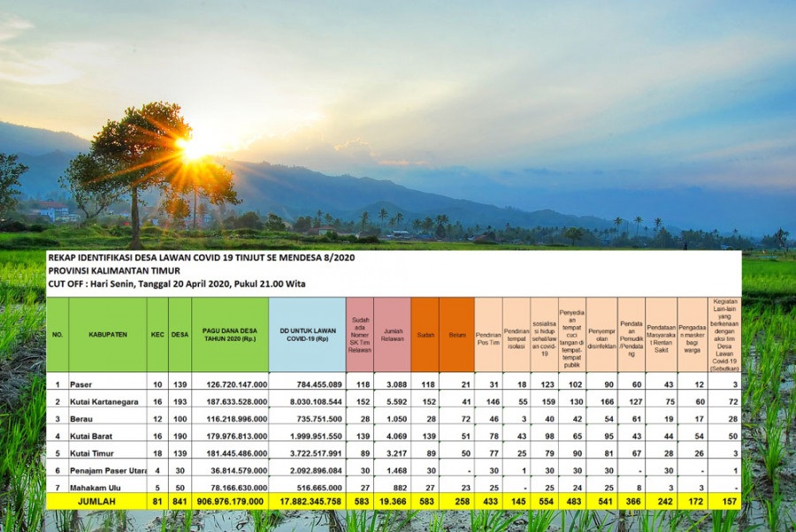Image resolution: width=796 pixels, height=532 pixels.
Task: Click the 'PROVINSI KALIMANTAN TIMUR' heading line
Action: click(x=114, y=270)
